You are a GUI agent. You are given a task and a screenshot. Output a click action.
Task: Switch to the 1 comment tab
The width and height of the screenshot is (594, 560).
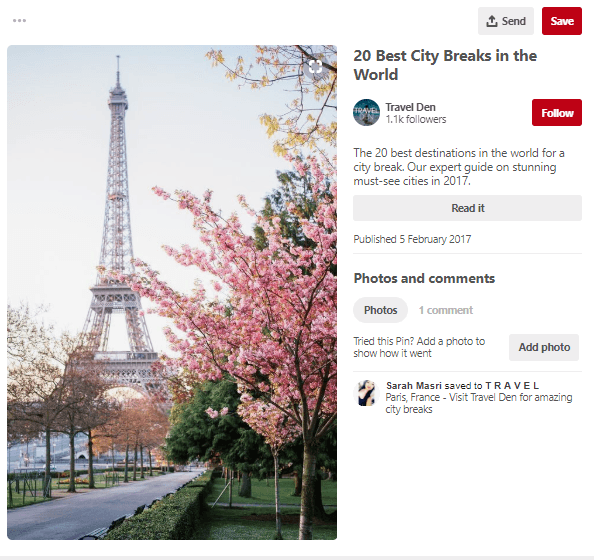click(x=446, y=310)
